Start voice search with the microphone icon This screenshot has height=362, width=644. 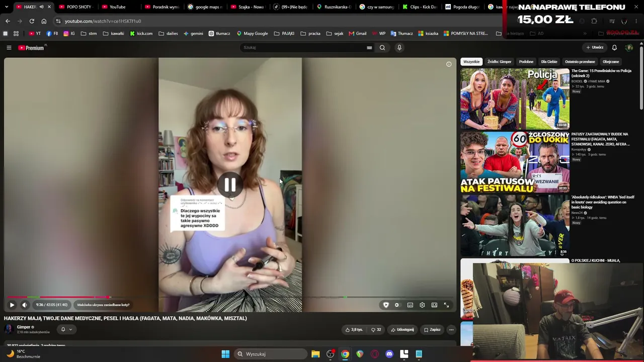[399, 48]
